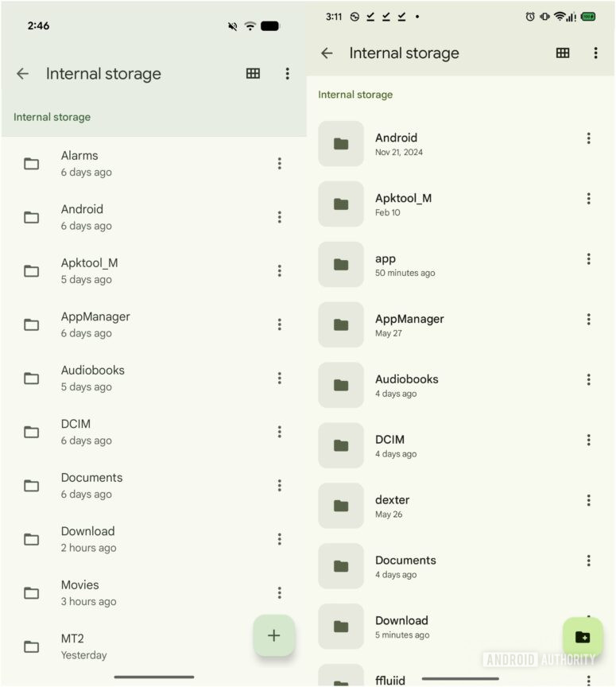Tap the back arrow on the right screen
616x687 pixels.
coord(327,52)
